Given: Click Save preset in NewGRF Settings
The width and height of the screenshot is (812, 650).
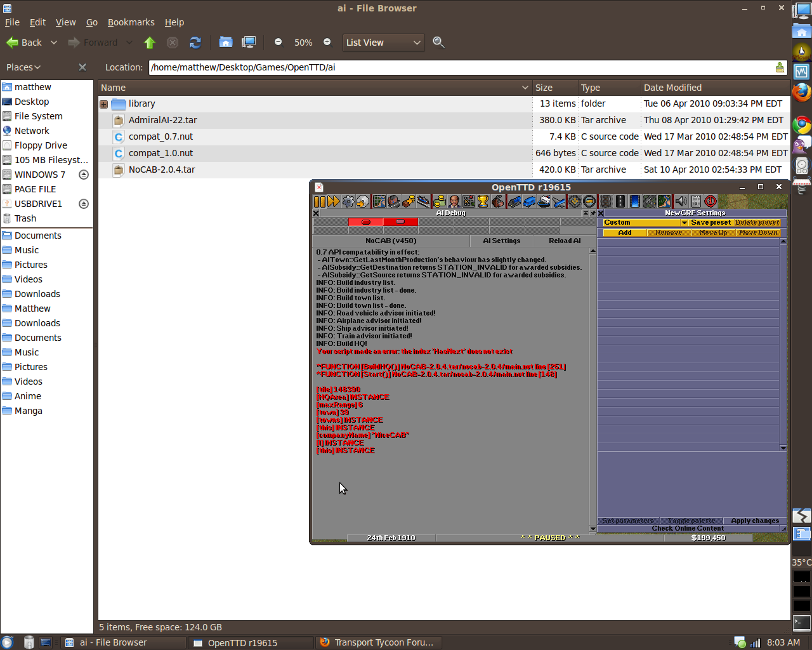Looking at the screenshot, I should coord(711,223).
